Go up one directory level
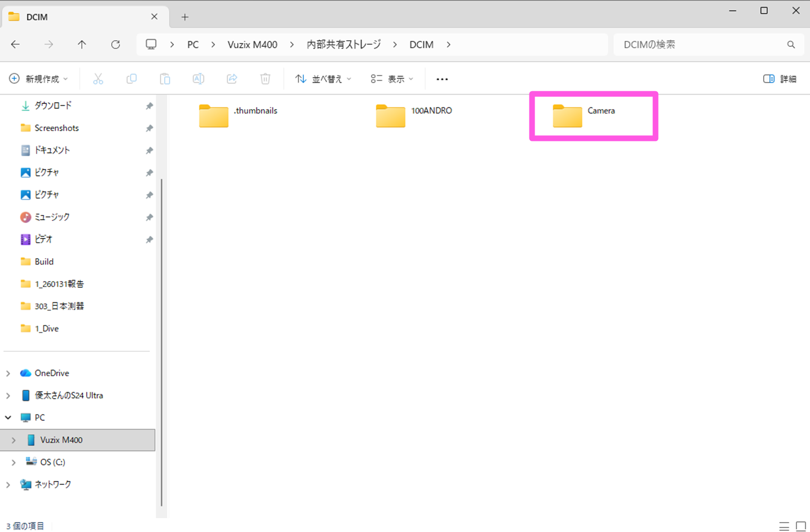The image size is (810, 532). coord(82,44)
